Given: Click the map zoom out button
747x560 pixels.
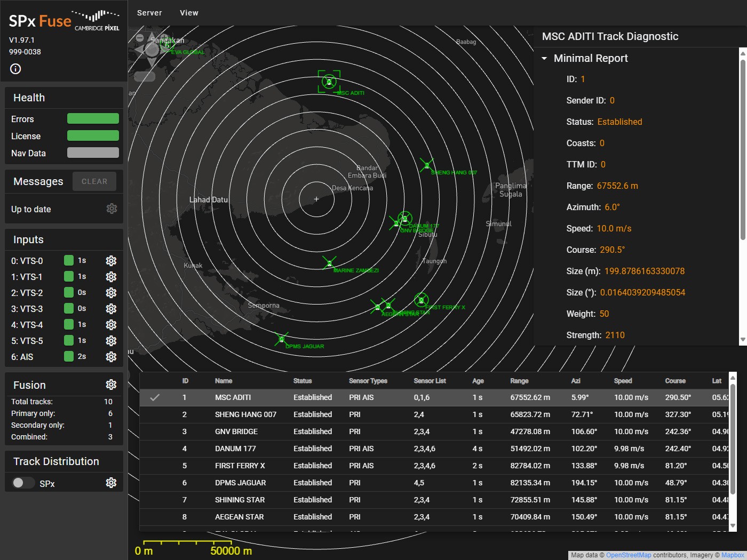Looking at the screenshot, I should [x=140, y=38].
